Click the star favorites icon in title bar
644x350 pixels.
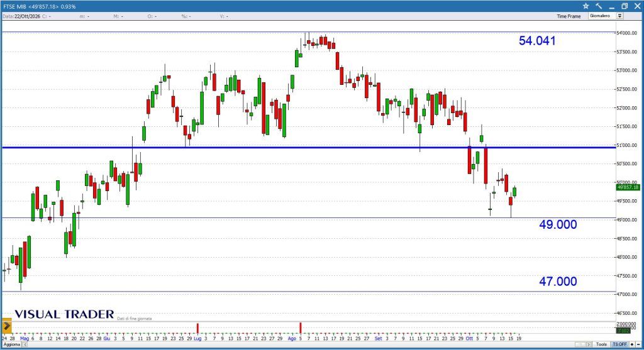[586, 6]
